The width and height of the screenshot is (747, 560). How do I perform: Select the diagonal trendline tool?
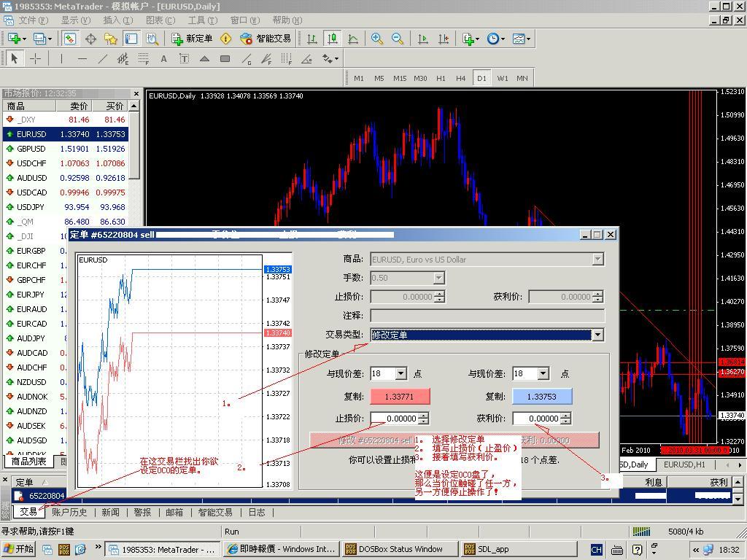coord(102,58)
